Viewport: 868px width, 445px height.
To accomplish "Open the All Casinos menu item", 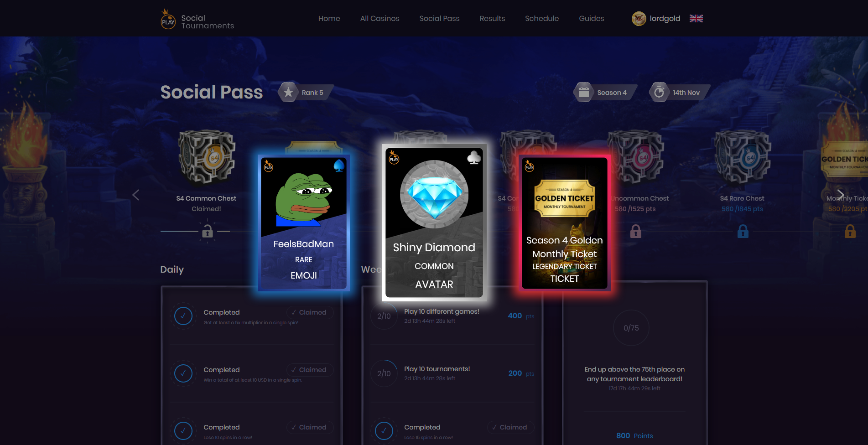I will [379, 18].
